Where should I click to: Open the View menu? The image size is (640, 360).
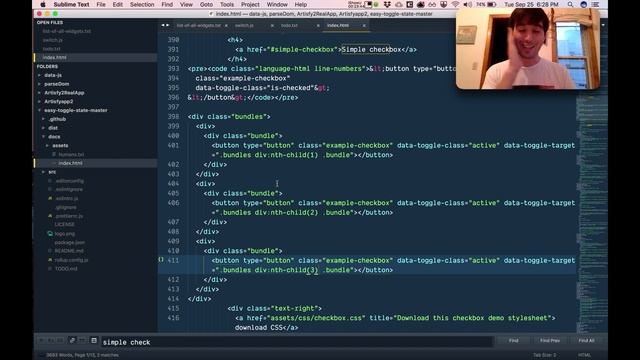[186, 4]
